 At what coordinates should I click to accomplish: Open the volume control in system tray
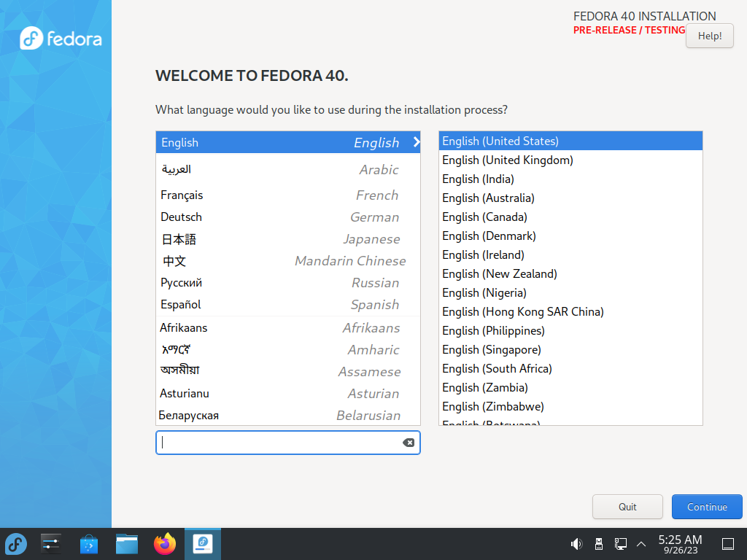coord(576,544)
